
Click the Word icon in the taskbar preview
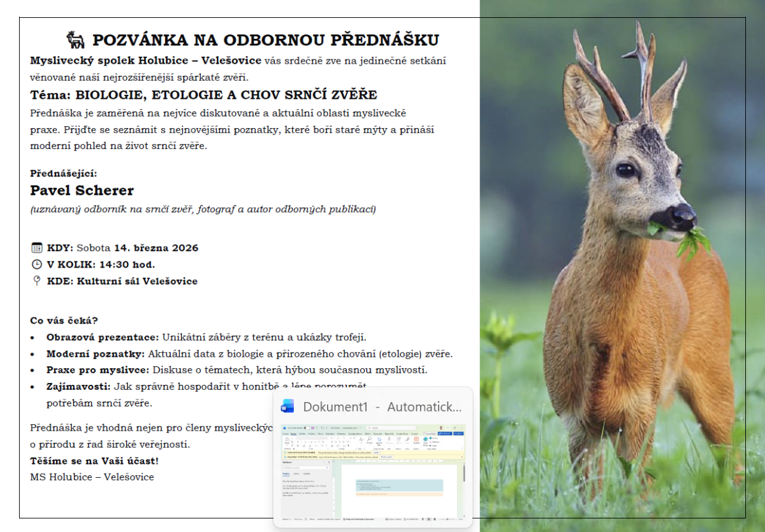coord(288,406)
